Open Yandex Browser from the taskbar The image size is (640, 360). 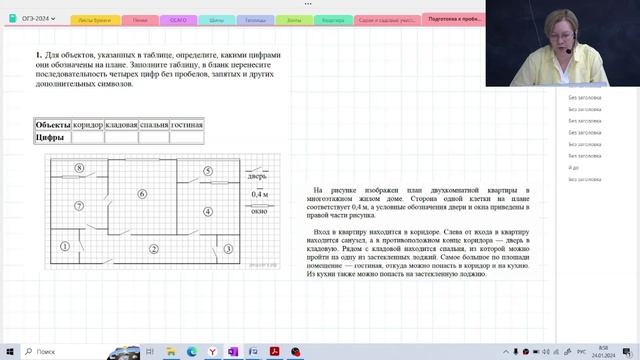tap(213, 351)
